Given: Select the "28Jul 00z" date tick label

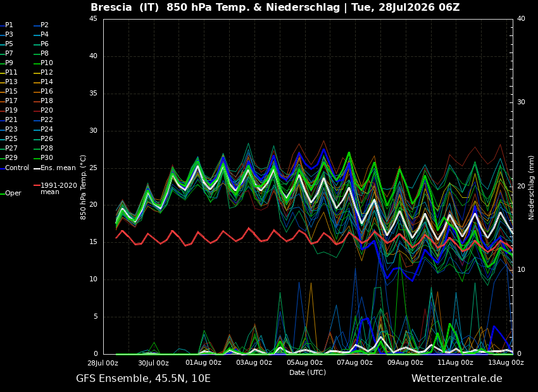Looking at the screenshot, I should (103, 362).
